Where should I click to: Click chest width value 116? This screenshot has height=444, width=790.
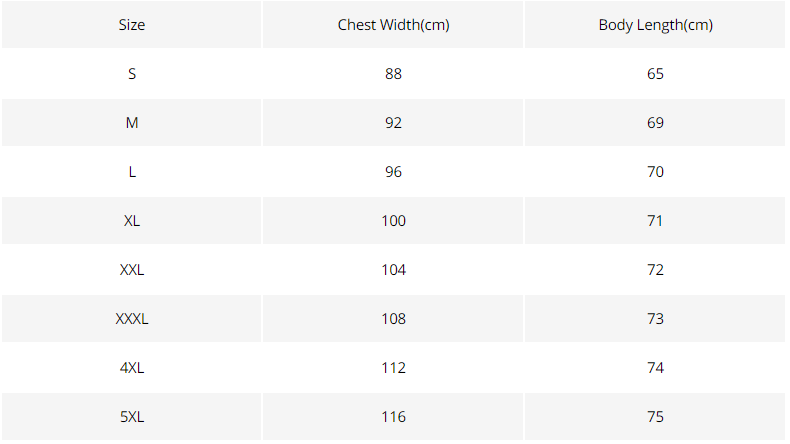(x=393, y=416)
